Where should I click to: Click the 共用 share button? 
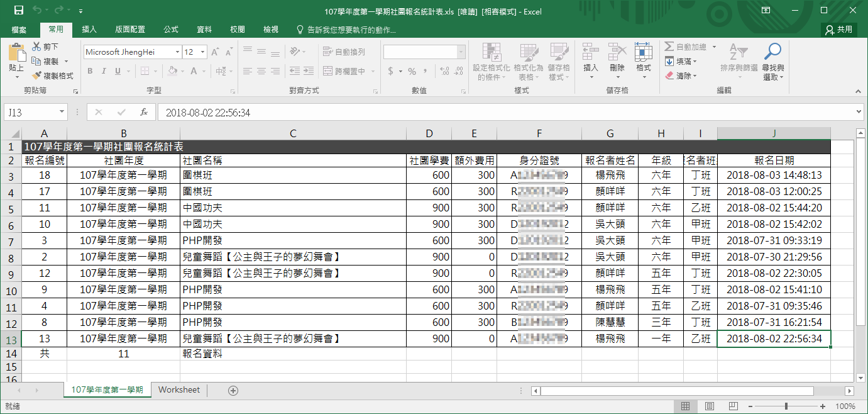(839, 30)
